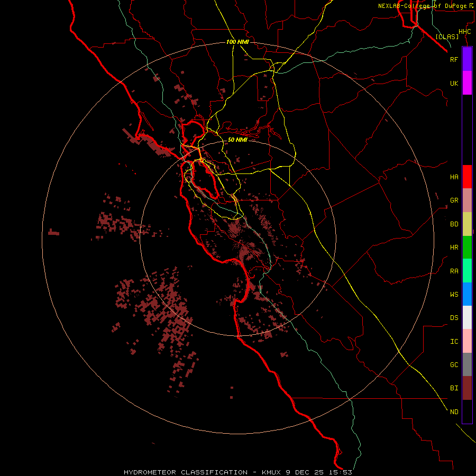Image resolution: width=476 pixels, height=476 pixels.
Task: Click the HA legend label
Action: 454,177
